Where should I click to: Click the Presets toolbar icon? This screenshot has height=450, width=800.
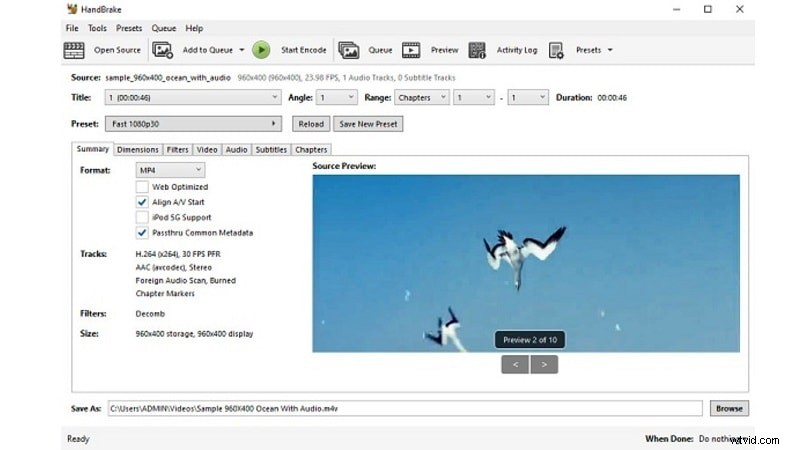coord(556,50)
